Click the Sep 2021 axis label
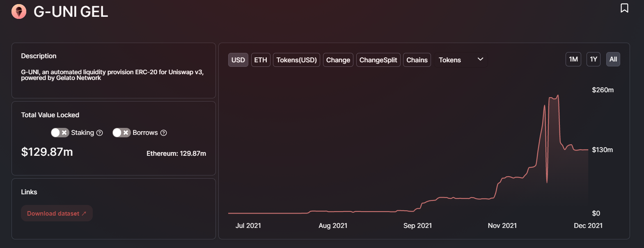The height and width of the screenshot is (248, 644). point(417,225)
